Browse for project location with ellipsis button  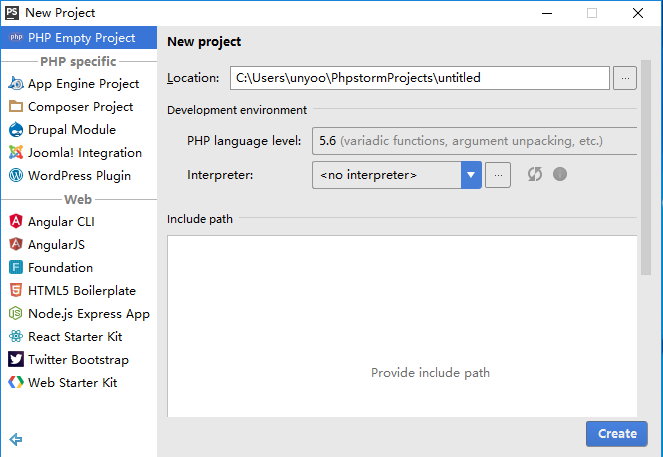click(x=625, y=78)
